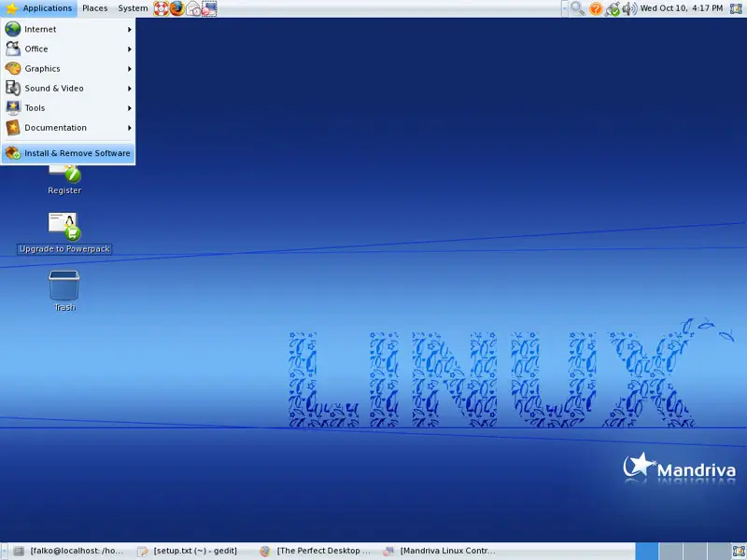
Task: Open the Internet submenu
Action: pyautogui.click(x=68, y=29)
